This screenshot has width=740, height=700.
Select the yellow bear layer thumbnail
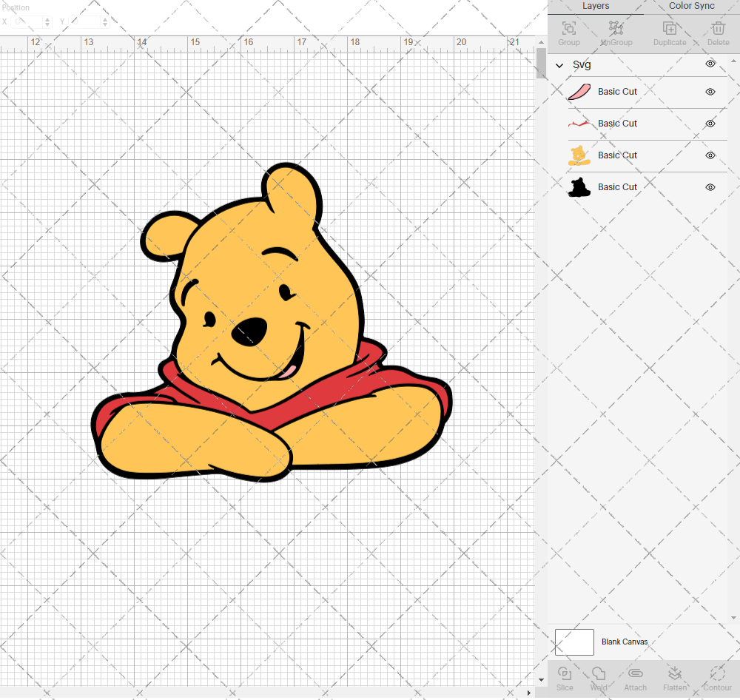tap(579, 155)
